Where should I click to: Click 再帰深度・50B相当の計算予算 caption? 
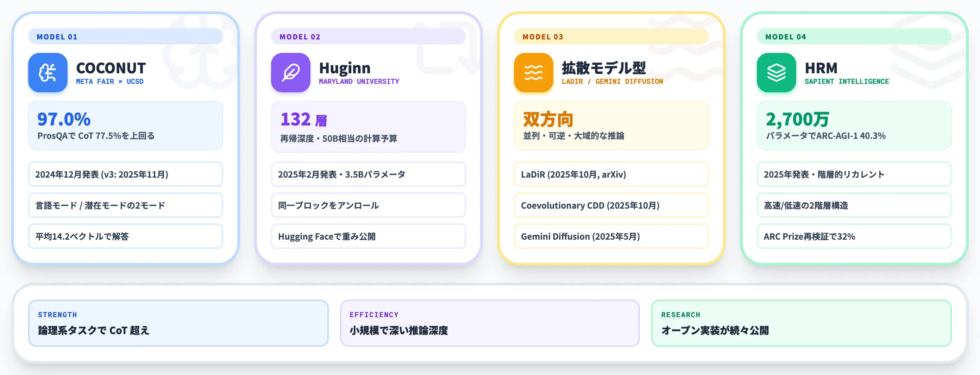pos(339,139)
